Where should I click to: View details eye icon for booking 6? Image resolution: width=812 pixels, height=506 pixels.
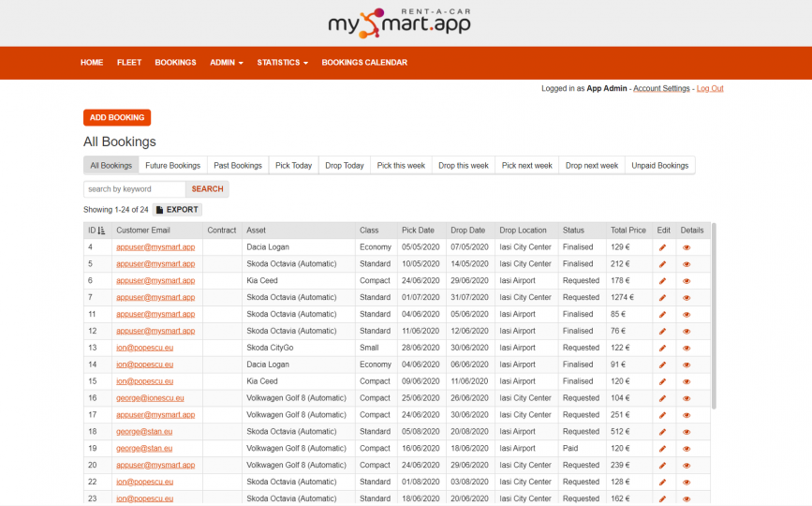coord(687,281)
